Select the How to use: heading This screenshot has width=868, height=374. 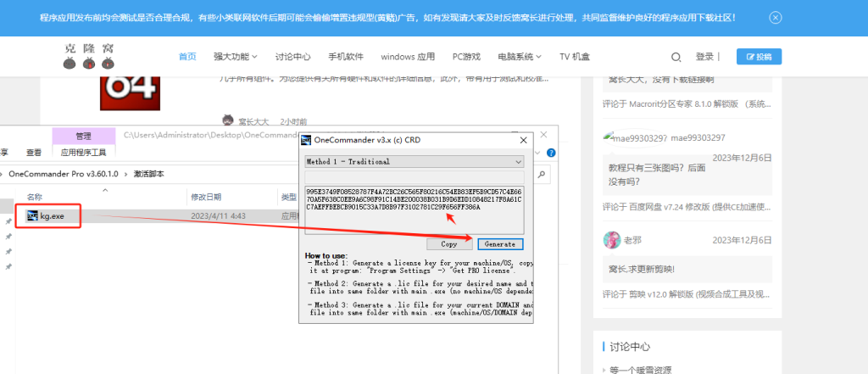click(325, 255)
